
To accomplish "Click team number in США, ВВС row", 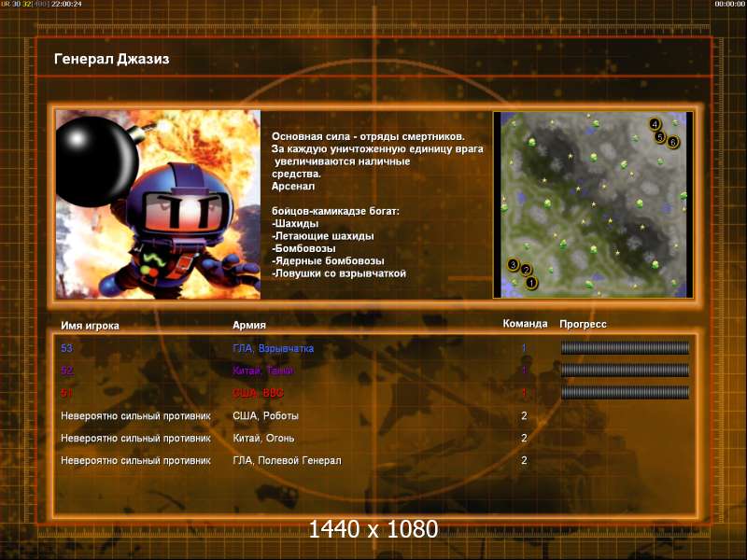I will click(524, 393).
